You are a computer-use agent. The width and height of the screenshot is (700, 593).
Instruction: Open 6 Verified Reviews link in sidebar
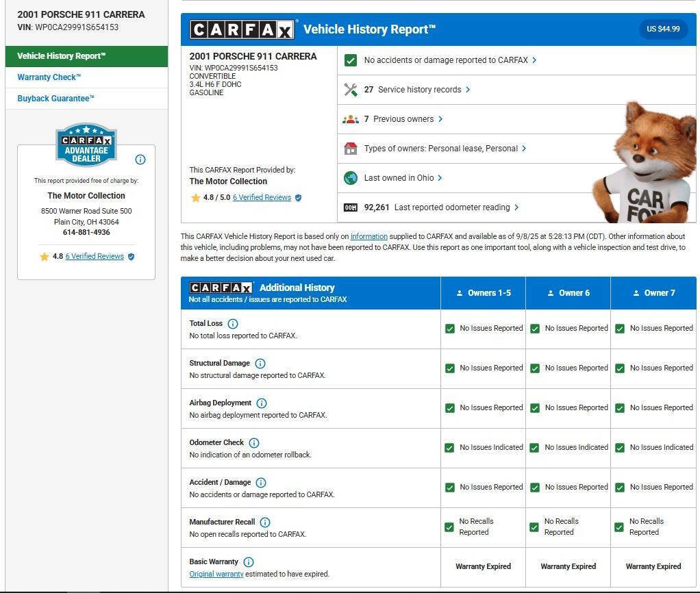95,257
